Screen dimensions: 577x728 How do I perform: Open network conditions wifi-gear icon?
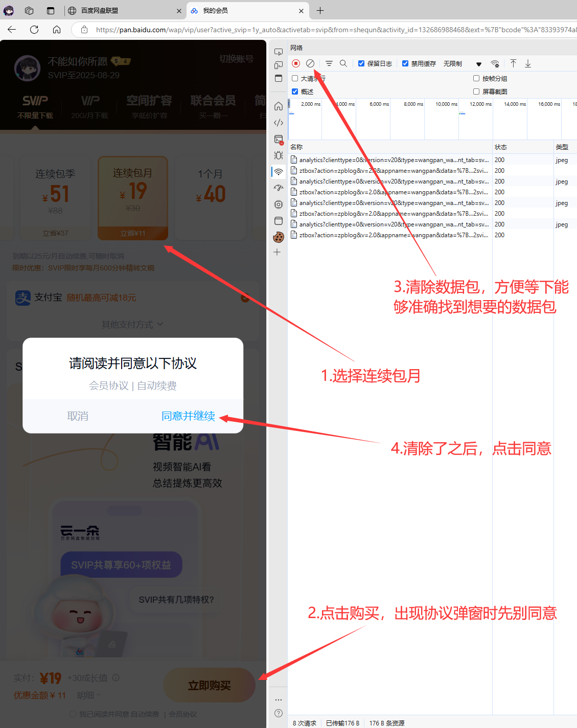click(x=495, y=63)
